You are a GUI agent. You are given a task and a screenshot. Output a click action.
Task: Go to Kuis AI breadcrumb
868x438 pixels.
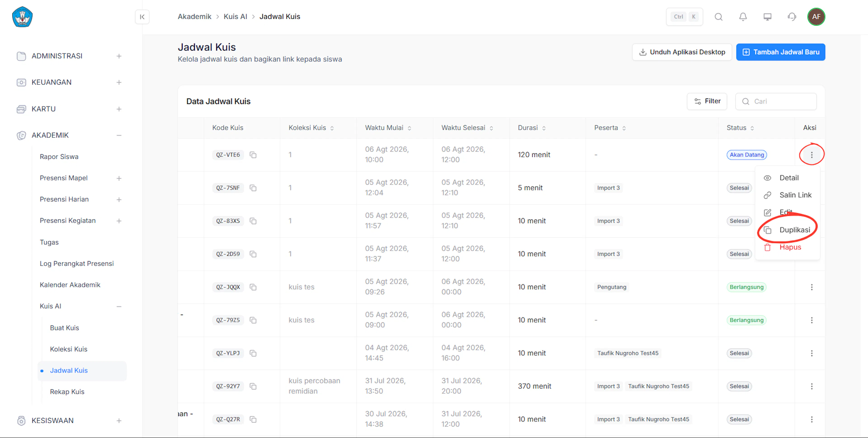[235, 17]
